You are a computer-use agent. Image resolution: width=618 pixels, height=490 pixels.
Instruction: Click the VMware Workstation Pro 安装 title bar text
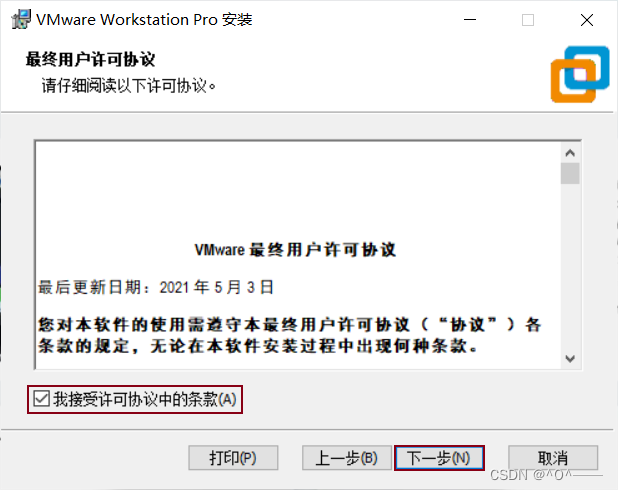point(144,20)
